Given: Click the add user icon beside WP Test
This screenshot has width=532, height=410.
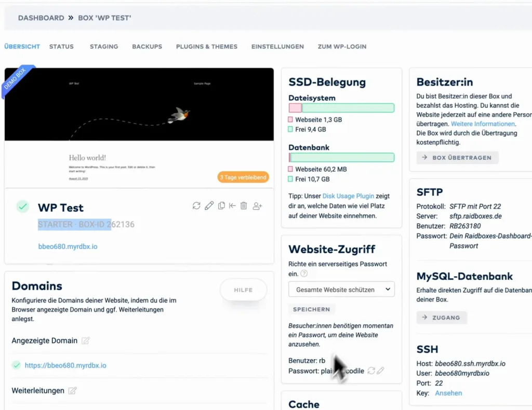Looking at the screenshot, I should click(257, 206).
